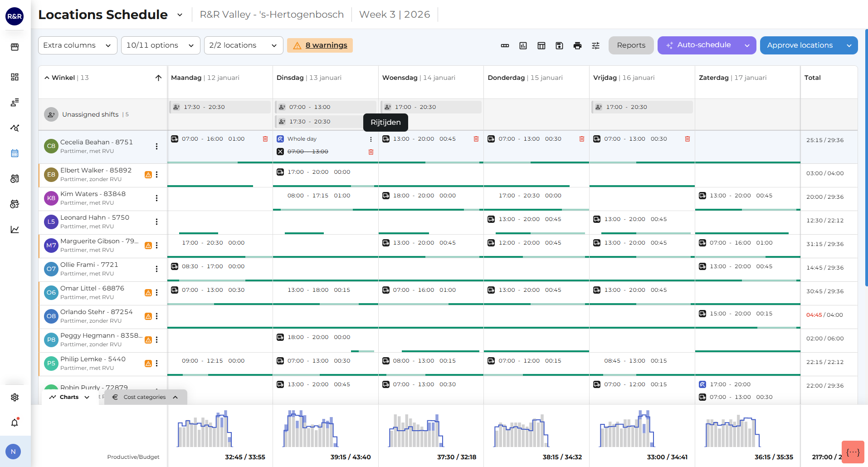The height and width of the screenshot is (467, 868).
Task: Open the calendar schedule icon in sidebar
Action: (x=15, y=153)
